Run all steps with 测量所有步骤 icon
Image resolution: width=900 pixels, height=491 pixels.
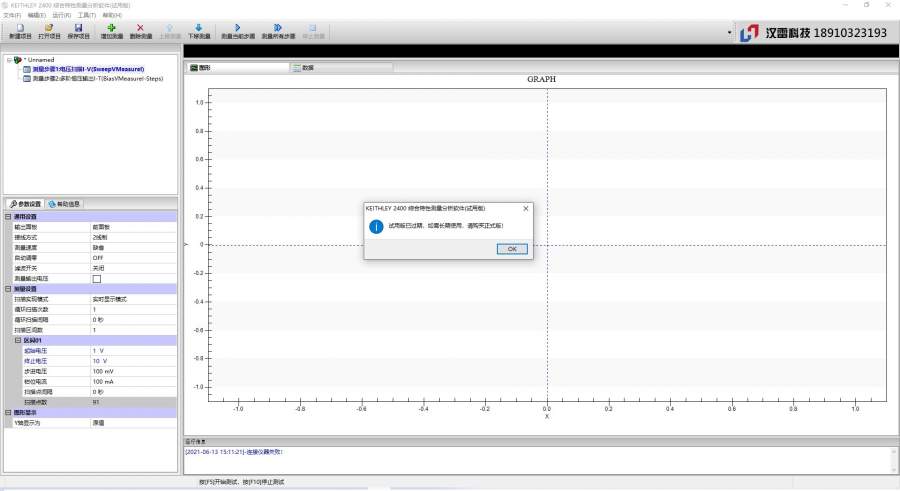point(276,29)
